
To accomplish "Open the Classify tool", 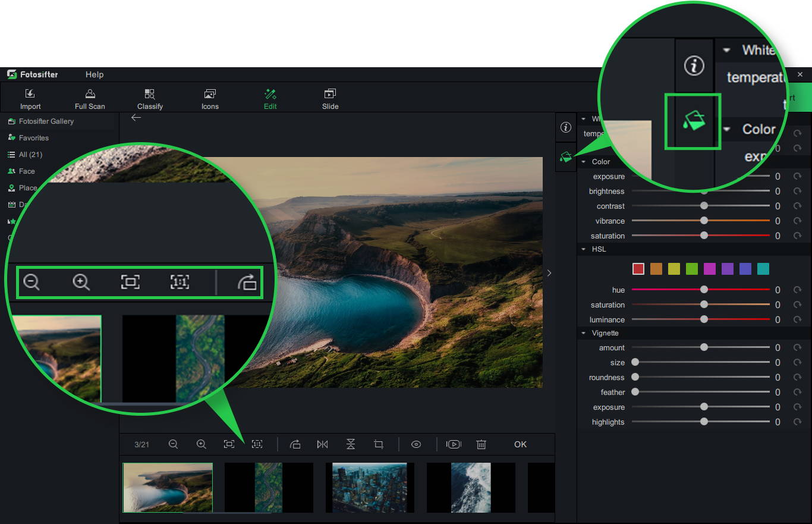I will 150,99.
